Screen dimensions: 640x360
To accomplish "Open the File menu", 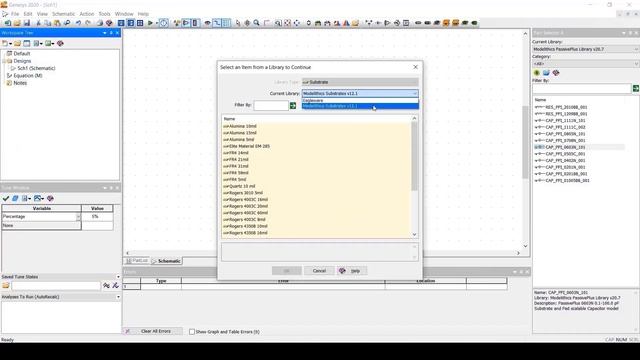I will click(x=15, y=14).
